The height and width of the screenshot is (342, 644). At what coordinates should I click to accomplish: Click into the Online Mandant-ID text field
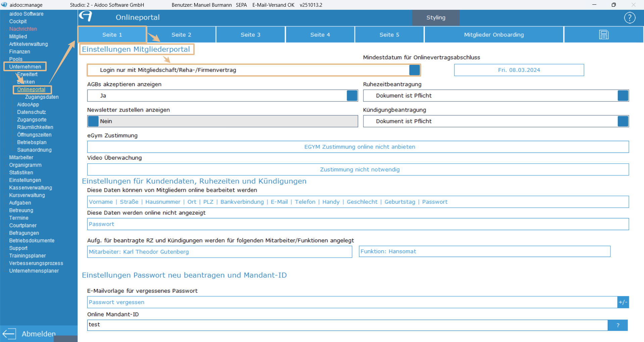click(x=347, y=325)
